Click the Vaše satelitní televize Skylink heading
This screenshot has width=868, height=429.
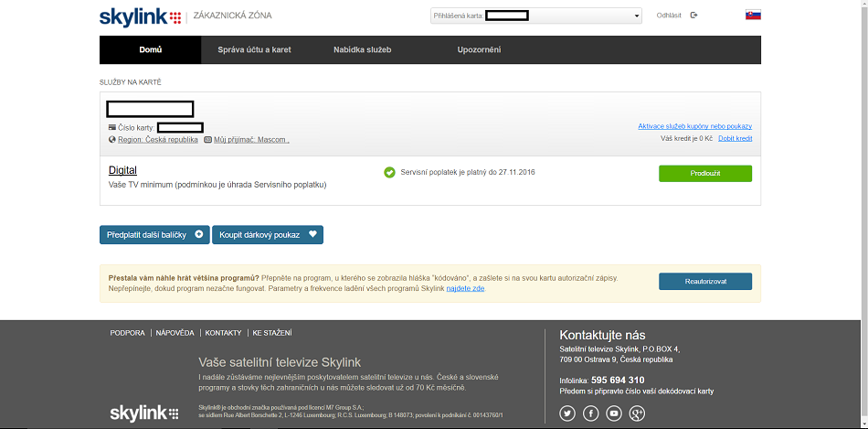click(x=280, y=362)
